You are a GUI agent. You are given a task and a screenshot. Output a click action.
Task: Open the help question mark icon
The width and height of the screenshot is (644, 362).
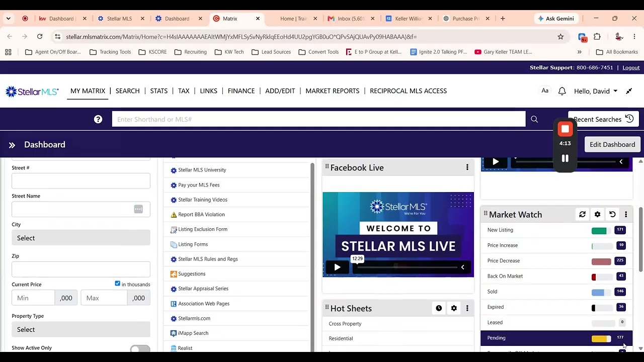coord(98,119)
